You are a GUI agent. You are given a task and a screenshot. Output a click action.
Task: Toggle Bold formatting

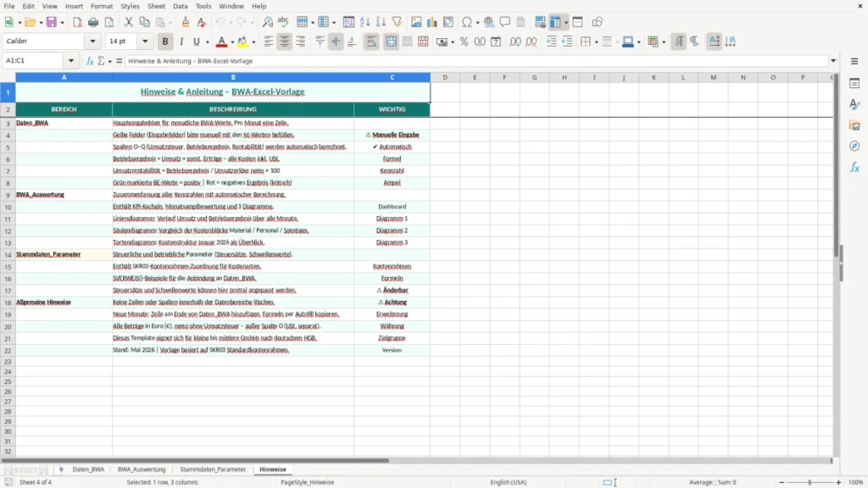tap(165, 42)
